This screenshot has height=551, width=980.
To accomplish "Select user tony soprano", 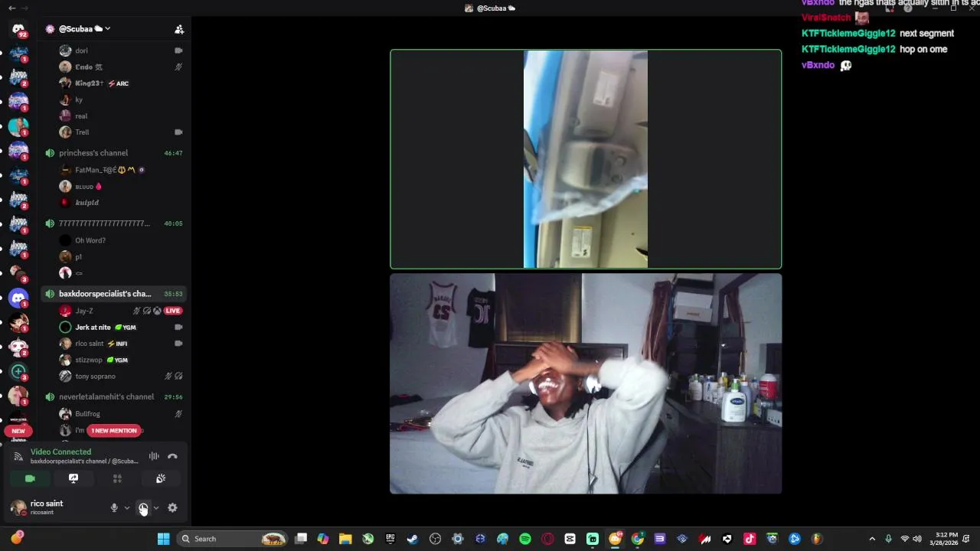I will (122, 377).
